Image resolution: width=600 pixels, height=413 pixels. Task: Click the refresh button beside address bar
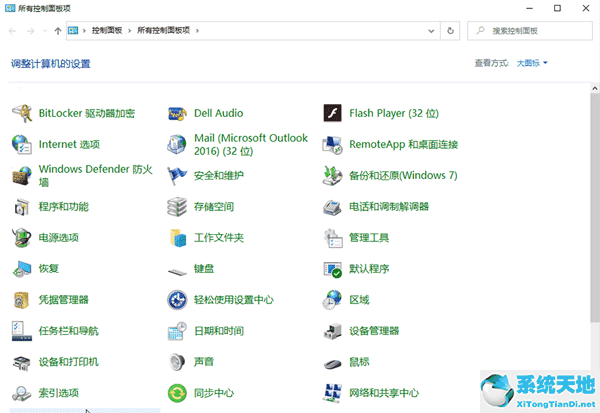[450, 31]
